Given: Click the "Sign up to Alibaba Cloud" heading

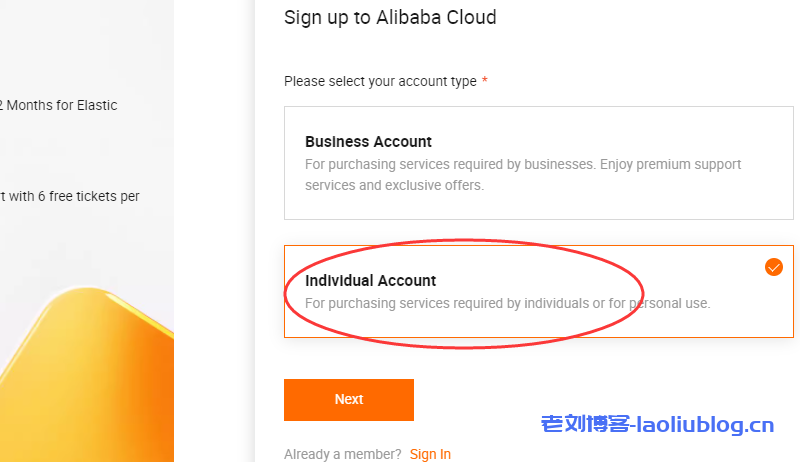Looking at the screenshot, I should pyautogui.click(x=390, y=17).
